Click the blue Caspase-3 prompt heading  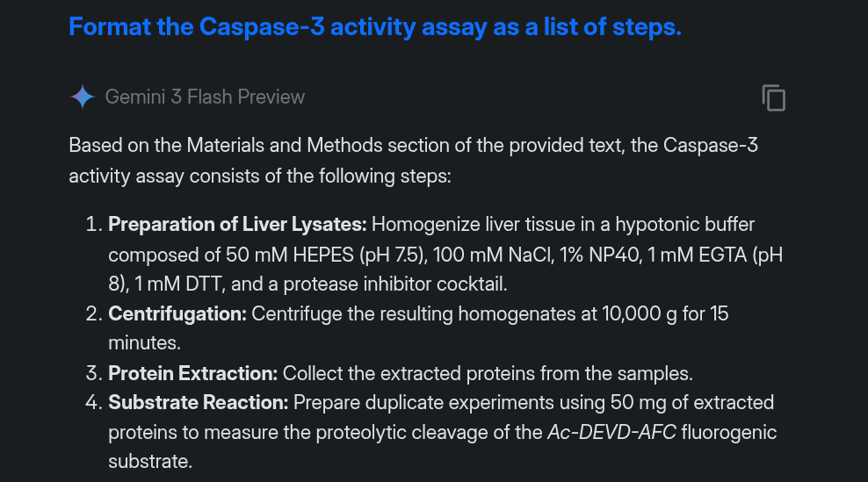tap(374, 27)
